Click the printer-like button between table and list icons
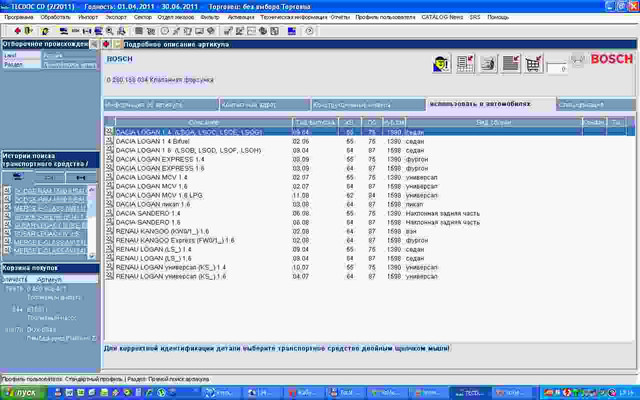640x400 pixels. coord(488,64)
